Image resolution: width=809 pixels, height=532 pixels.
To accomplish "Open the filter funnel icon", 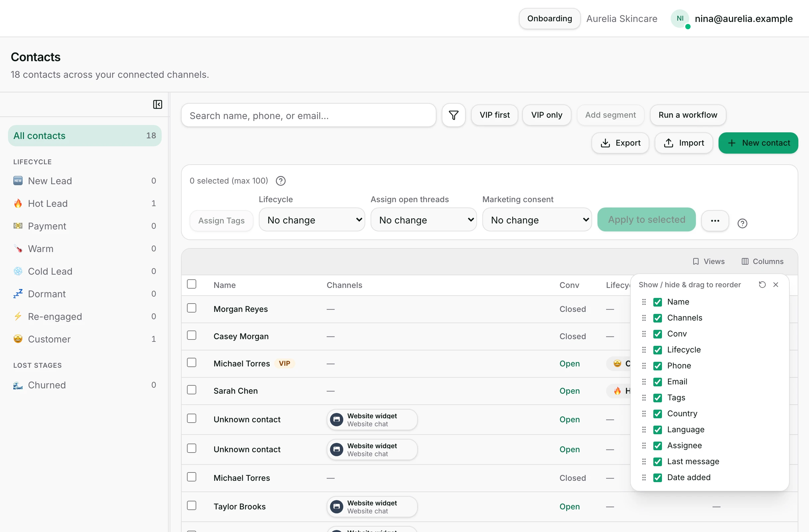I will point(453,115).
